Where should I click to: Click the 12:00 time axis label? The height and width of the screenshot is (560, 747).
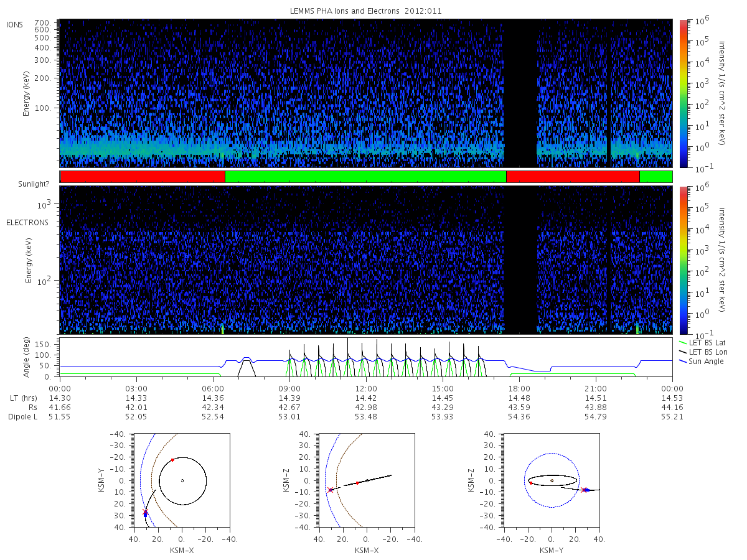pos(366,388)
